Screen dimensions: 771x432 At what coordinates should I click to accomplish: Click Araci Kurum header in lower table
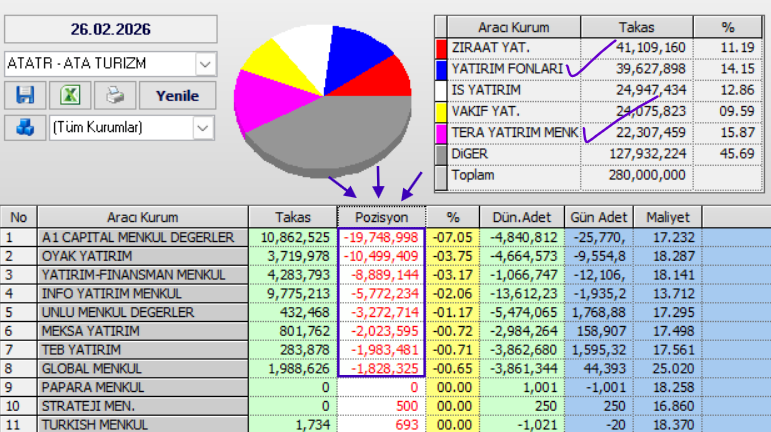(143, 217)
